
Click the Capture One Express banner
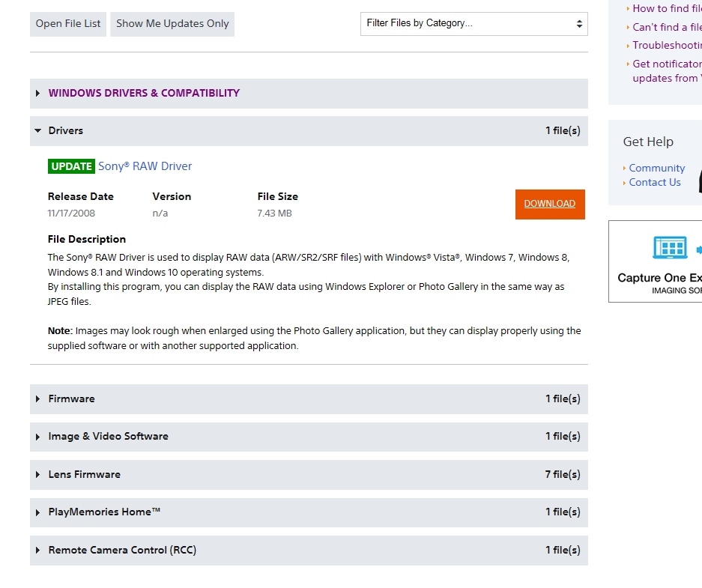click(x=655, y=261)
